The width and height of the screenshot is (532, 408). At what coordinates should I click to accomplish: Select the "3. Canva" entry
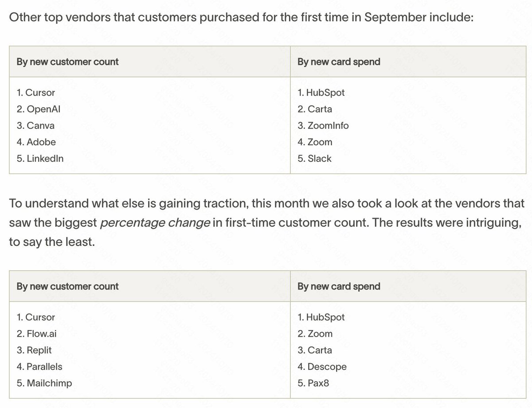pyautogui.click(x=35, y=126)
